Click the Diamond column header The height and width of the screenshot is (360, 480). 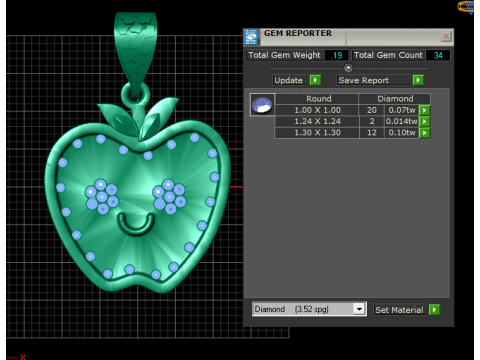pos(395,99)
